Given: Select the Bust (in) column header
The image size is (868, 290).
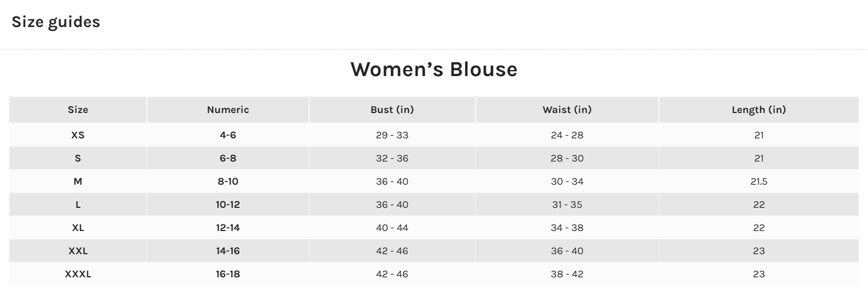Looking at the screenshot, I should (x=392, y=110).
